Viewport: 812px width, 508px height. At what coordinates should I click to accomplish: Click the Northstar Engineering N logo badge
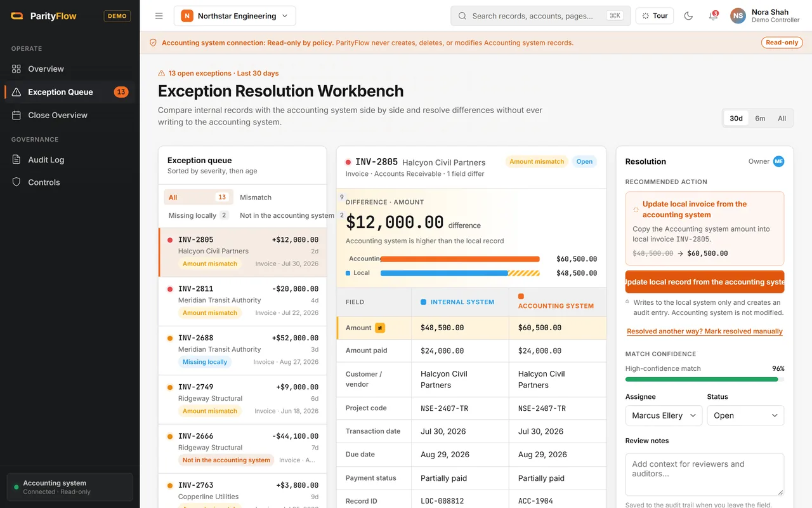pyautogui.click(x=187, y=16)
